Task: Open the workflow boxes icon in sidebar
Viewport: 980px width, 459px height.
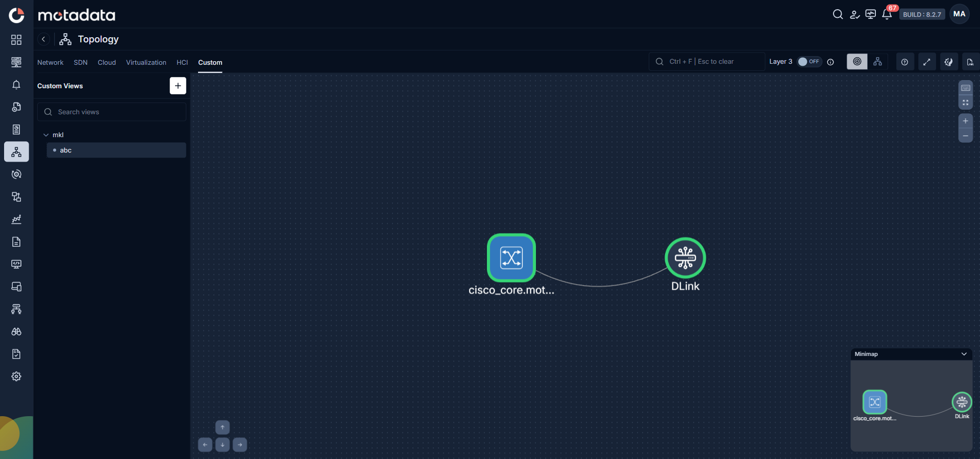Action: click(16, 197)
